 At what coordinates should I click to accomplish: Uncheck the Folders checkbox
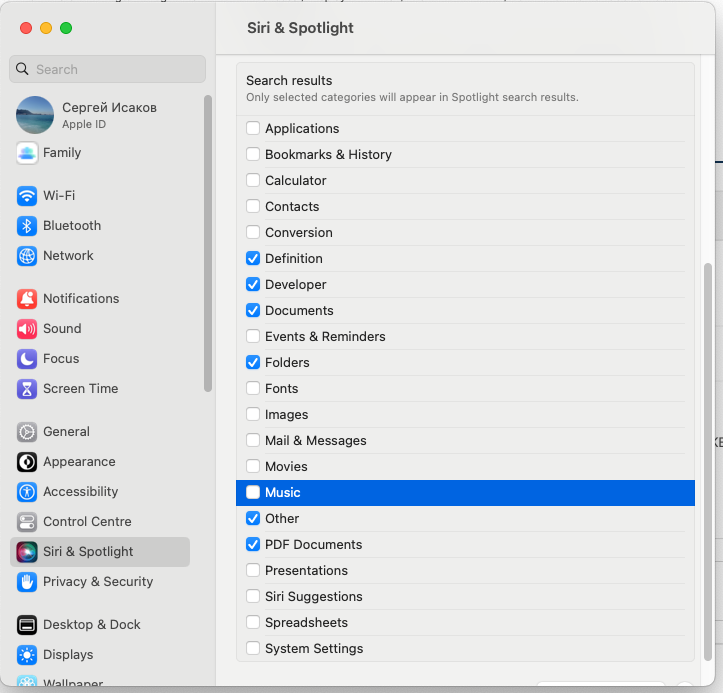tap(253, 362)
